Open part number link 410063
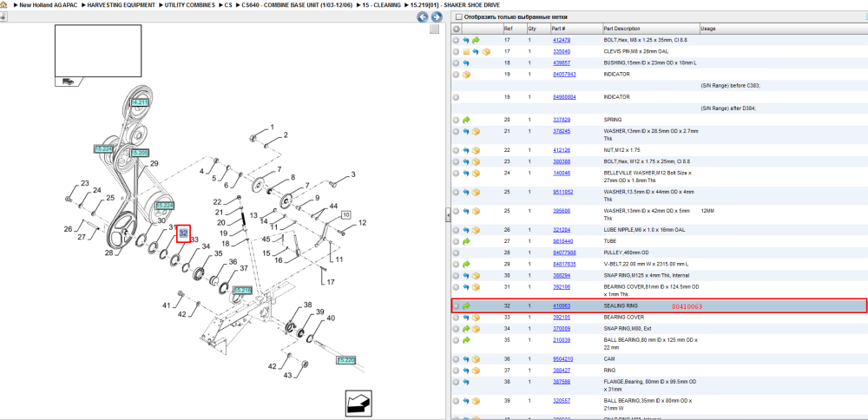Screen dimensions: 868x420 [x=562, y=305]
